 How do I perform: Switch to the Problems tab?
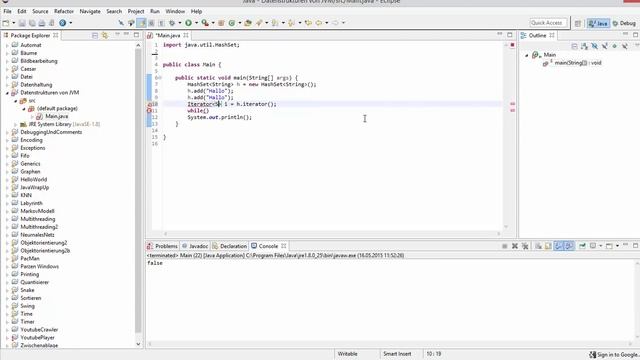162,246
